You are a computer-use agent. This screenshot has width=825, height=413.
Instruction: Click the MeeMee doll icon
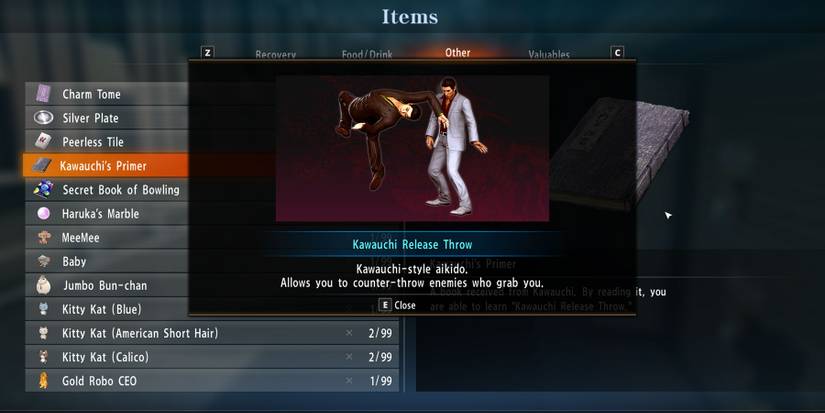[43, 237]
